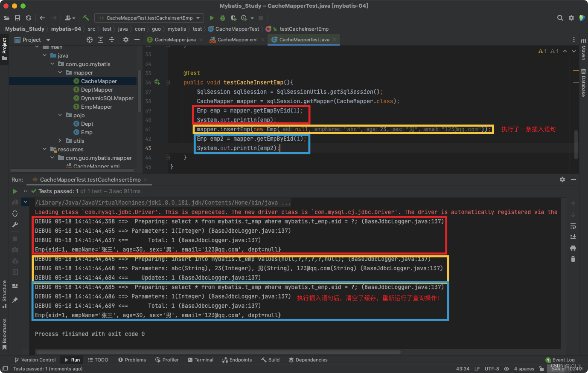Collapse the mapper package node
The width and height of the screenshot is (588, 373).
[x=60, y=72]
